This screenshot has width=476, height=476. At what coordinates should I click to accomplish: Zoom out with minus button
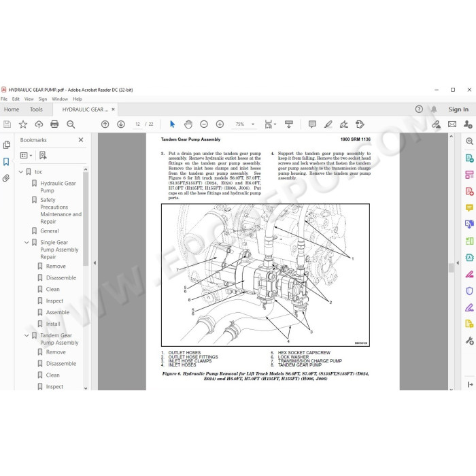click(x=204, y=124)
